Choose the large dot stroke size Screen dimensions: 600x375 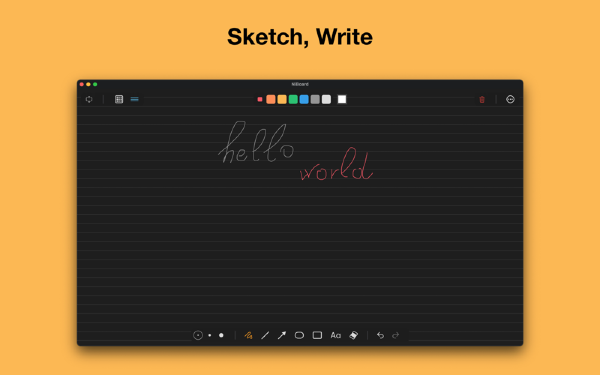coord(221,335)
